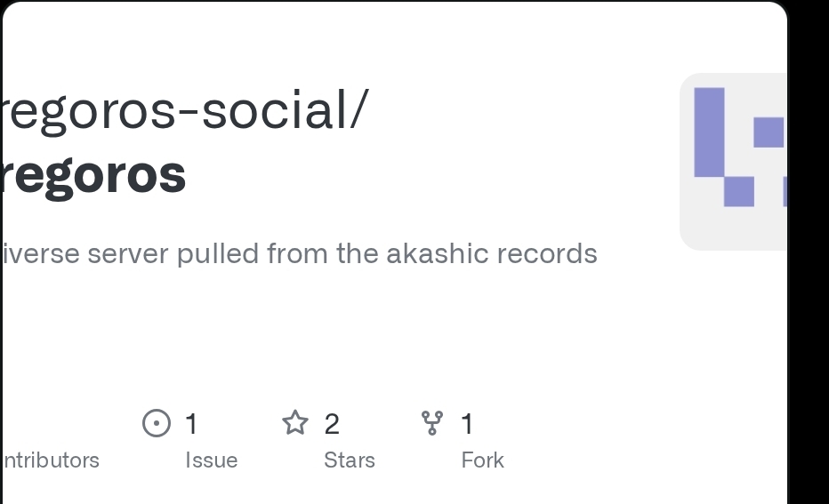The height and width of the screenshot is (504, 829).
Task: Click the Stars label text
Action: point(350,460)
